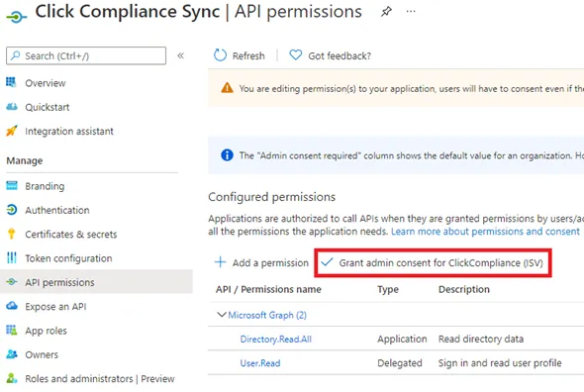The height and width of the screenshot is (392, 584).
Task: Click the orange warning triangle icon
Action: click(227, 88)
